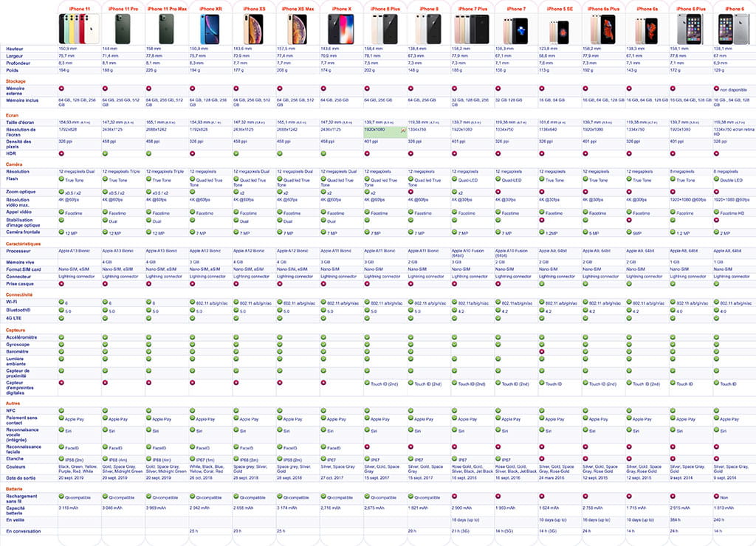
Task: Click red Baromètre icon for iPhone 5 SE
Action: click(541, 351)
